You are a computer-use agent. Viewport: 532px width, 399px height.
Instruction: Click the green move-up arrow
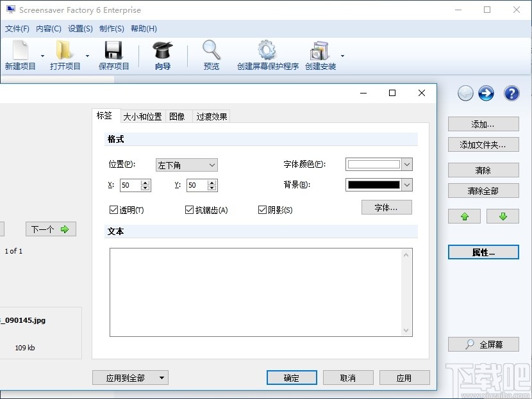click(463, 216)
